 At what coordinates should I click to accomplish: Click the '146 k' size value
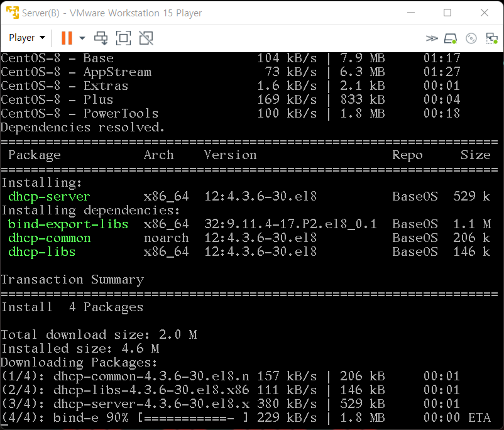pos(471,252)
